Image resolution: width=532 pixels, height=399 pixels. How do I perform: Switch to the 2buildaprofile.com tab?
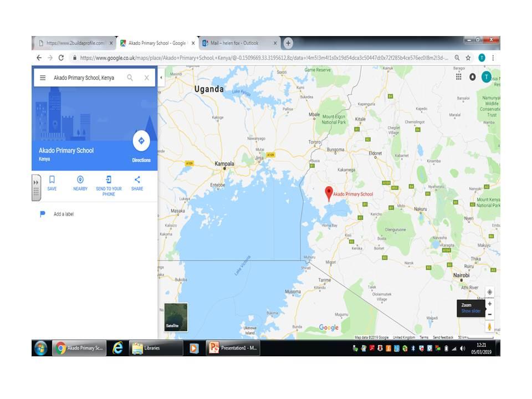point(75,43)
